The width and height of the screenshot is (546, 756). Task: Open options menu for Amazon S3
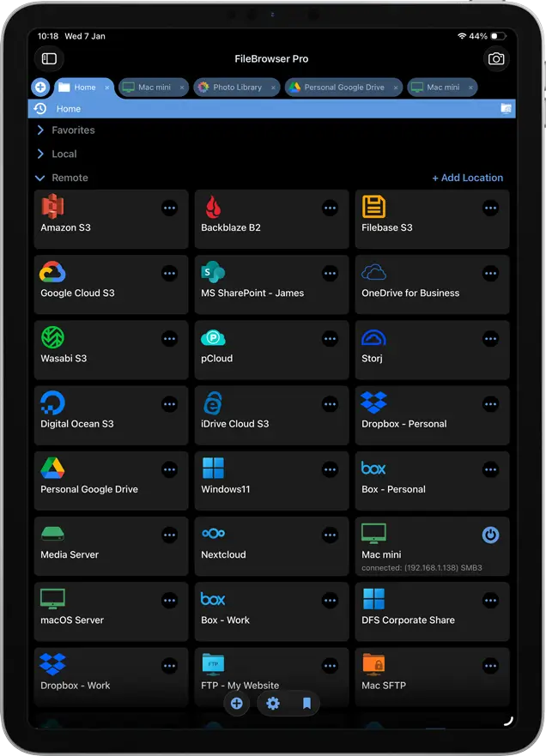pos(169,209)
